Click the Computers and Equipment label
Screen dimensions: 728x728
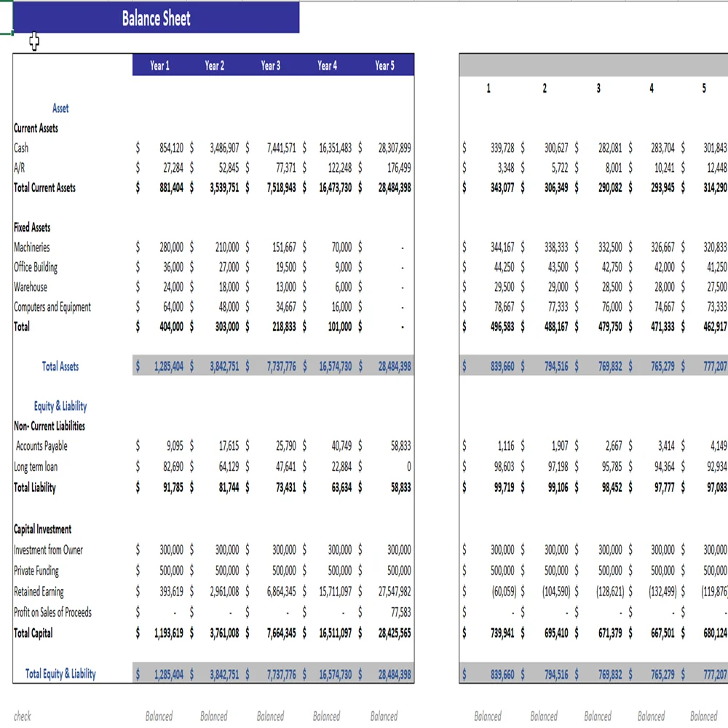52,307
